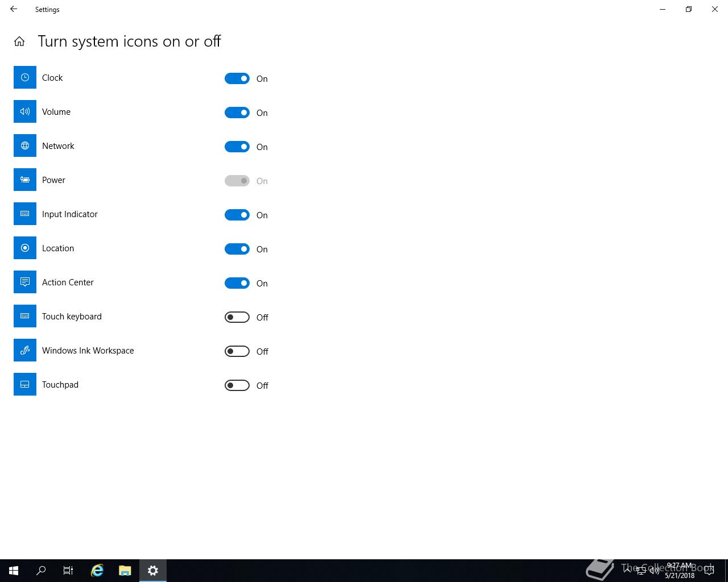The width and height of the screenshot is (728, 582).
Task: Click the Volume speaker tile icon
Action: (25, 111)
